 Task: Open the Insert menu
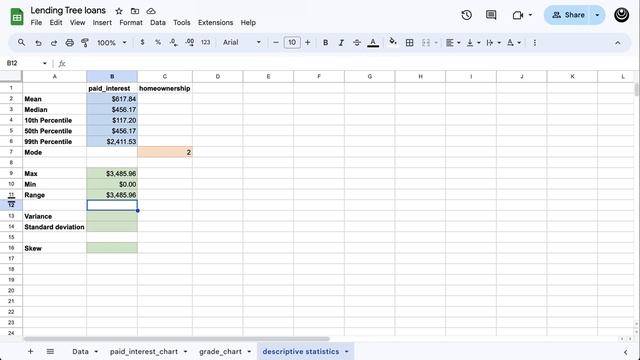(102, 23)
